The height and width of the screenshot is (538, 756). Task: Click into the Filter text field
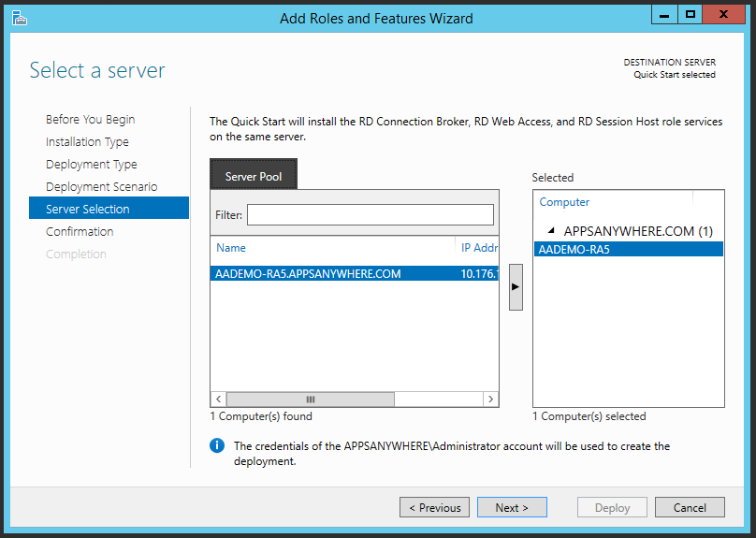click(x=370, y=215)
